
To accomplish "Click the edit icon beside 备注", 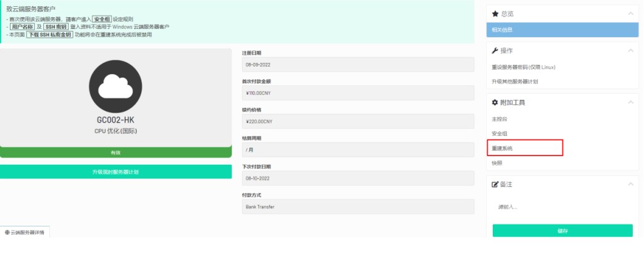I will click(x=495, y=185).
